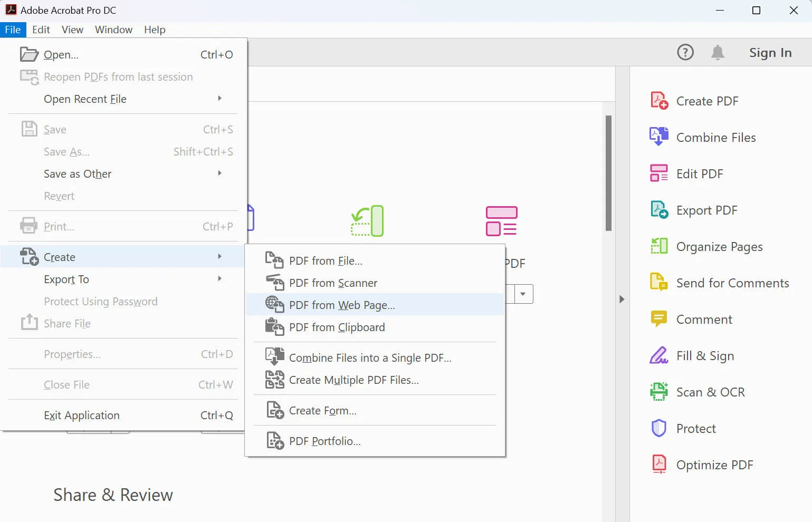Open the Create PDF tool
The image size is (812, 522).
click(708, 101)
